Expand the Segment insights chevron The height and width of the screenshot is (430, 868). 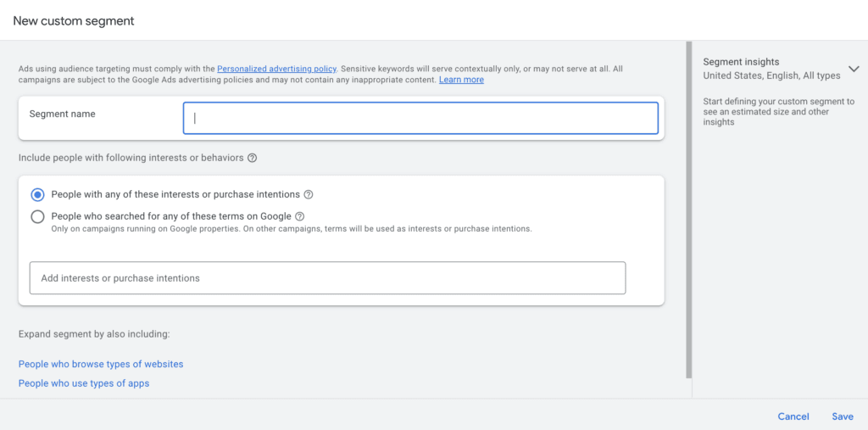point(853,70)
